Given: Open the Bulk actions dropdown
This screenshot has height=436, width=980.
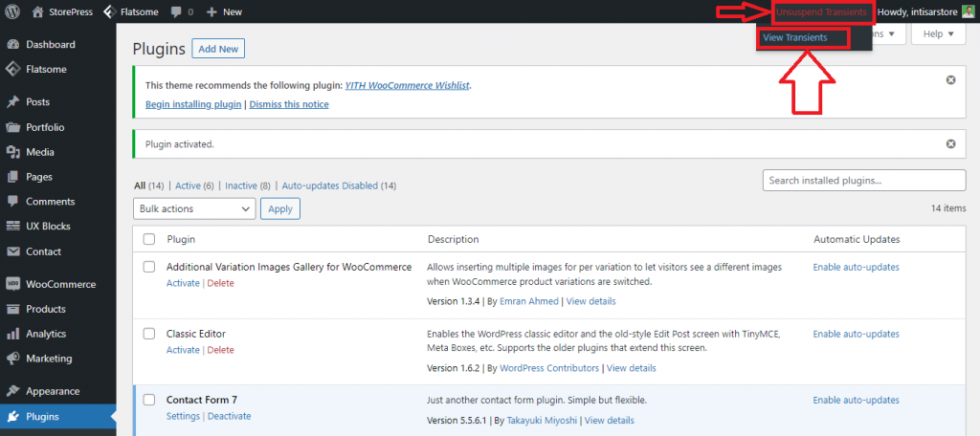Looking at the screenshot, I should coord(194,208).
